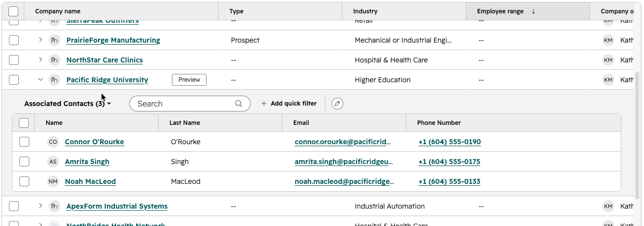
Task: Expand the NorthStar Care Clinics row
Action: (41, 60)
